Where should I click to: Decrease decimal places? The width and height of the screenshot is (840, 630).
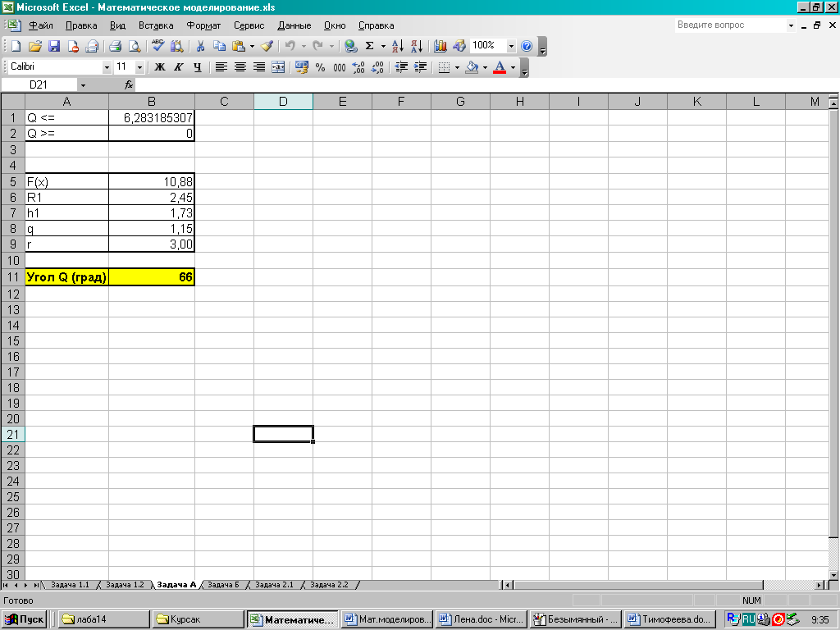(x=377, y=67)
